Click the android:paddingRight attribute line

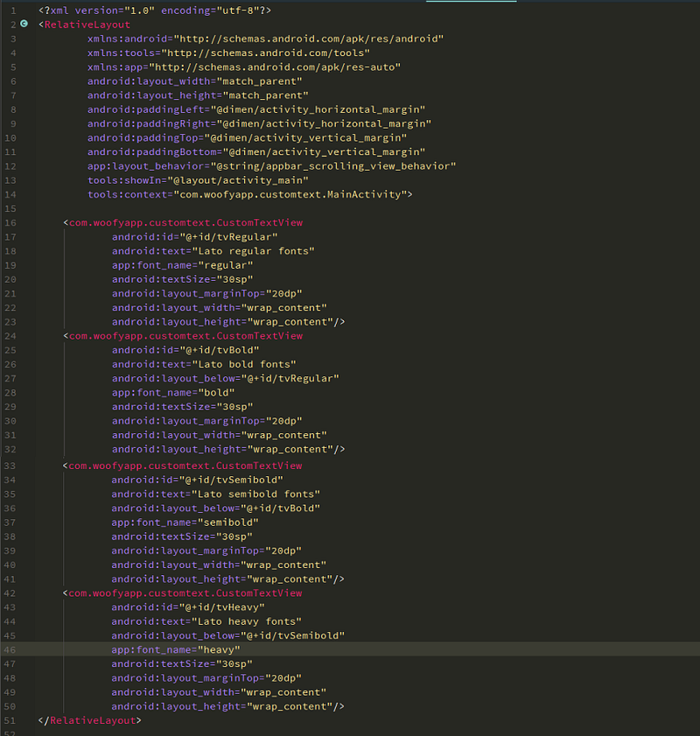[260, 123]
